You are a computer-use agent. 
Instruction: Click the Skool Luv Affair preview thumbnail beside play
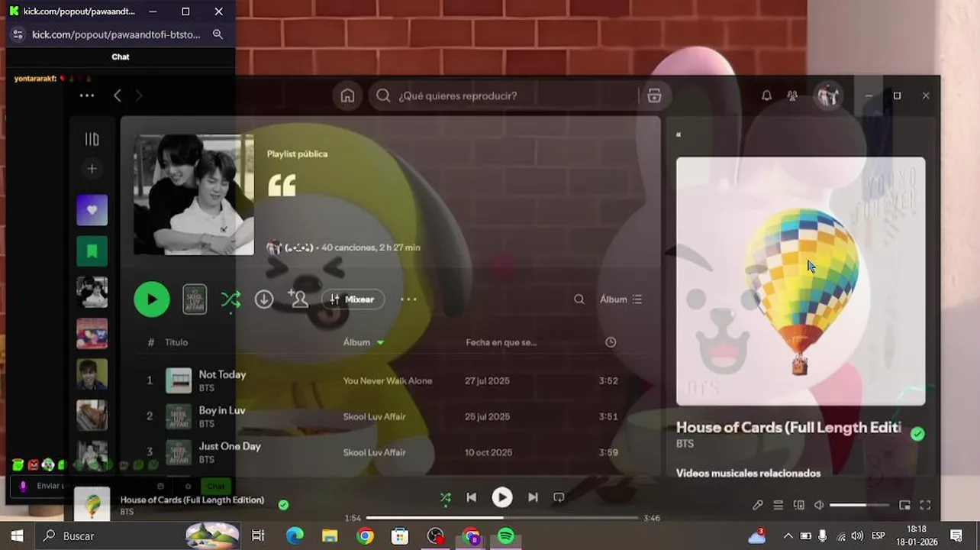tap(195, 299)
